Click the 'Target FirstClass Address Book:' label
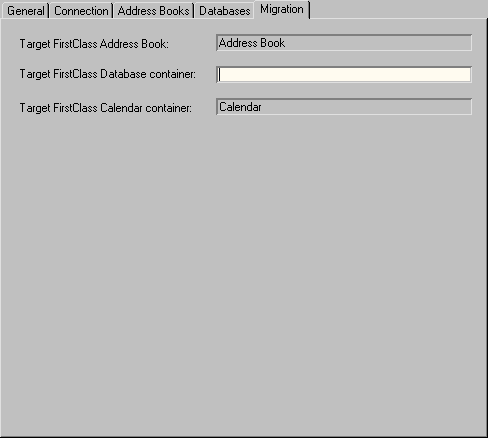The height and width of the screenshot is (438, 488). [94, 44]
